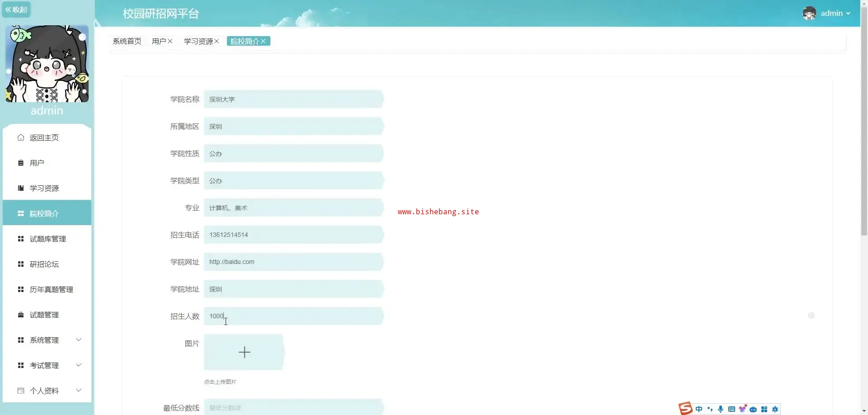Open 学习资源 in the sidebar menu
Screen dimensions: 868x415
click(x=47, y=188)
